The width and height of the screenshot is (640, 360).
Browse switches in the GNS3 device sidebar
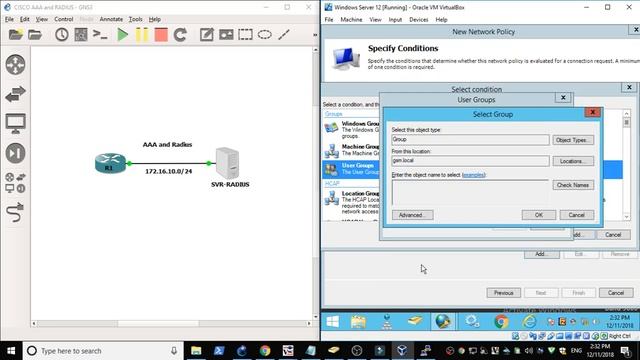[16, 94]
